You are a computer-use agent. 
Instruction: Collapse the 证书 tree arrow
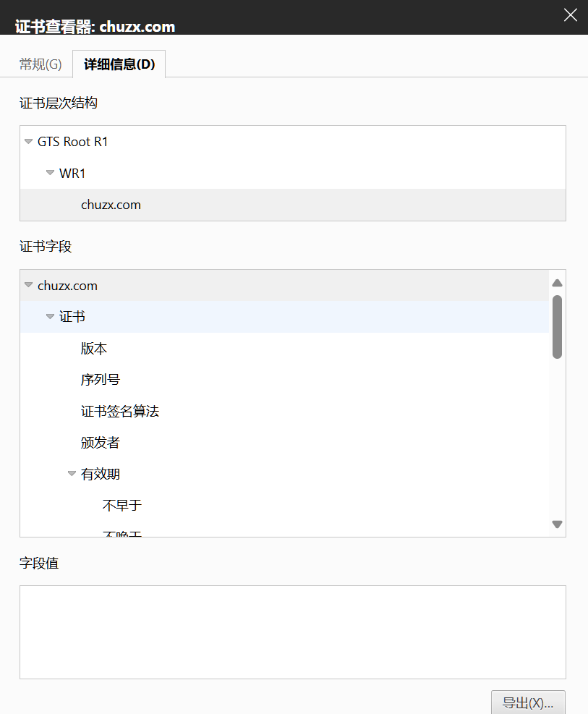pos(50,317)
